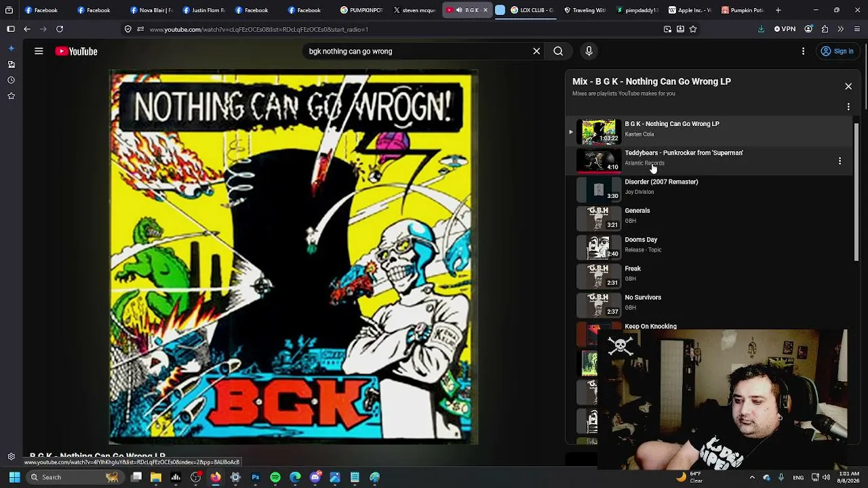
Task: Switch to the Apple Inc. Wikipedia tab
Action: coord(690,10)
